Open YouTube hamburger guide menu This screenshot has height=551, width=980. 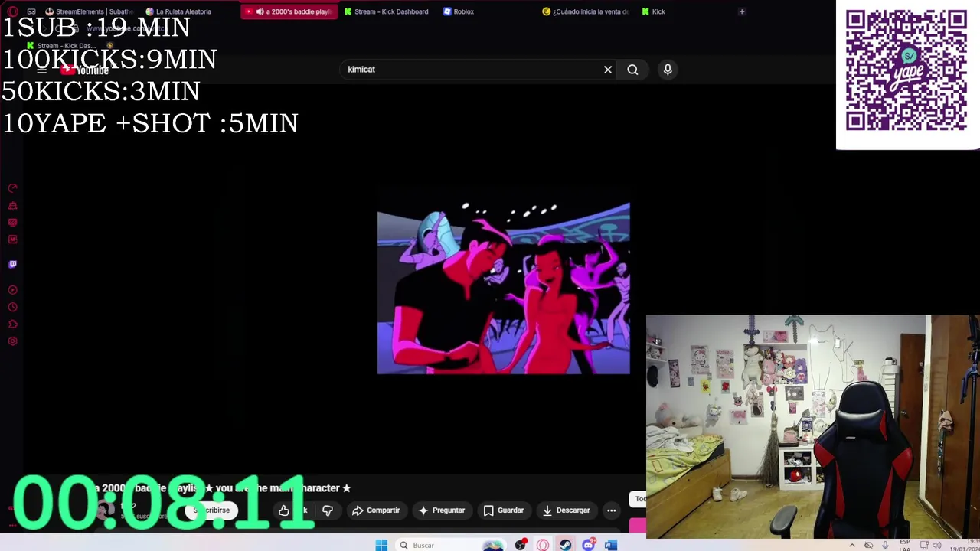tap(42, 70)
